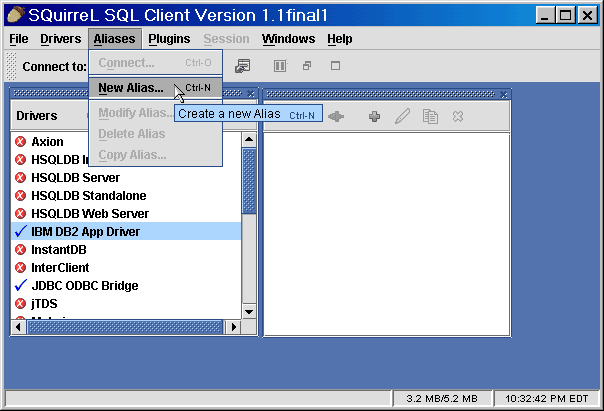
Task: Click red error icon beside HSQLDB Server
Action: coord(20,178)
